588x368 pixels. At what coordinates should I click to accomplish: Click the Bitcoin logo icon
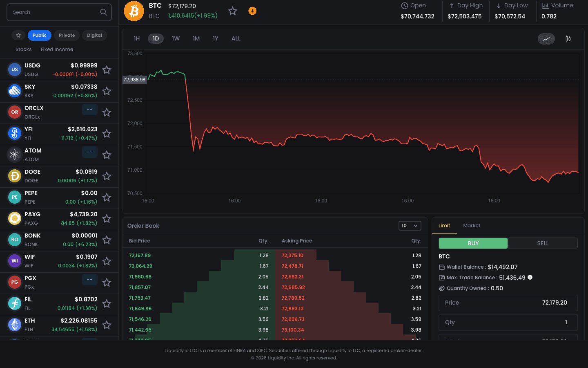(134, 11)
